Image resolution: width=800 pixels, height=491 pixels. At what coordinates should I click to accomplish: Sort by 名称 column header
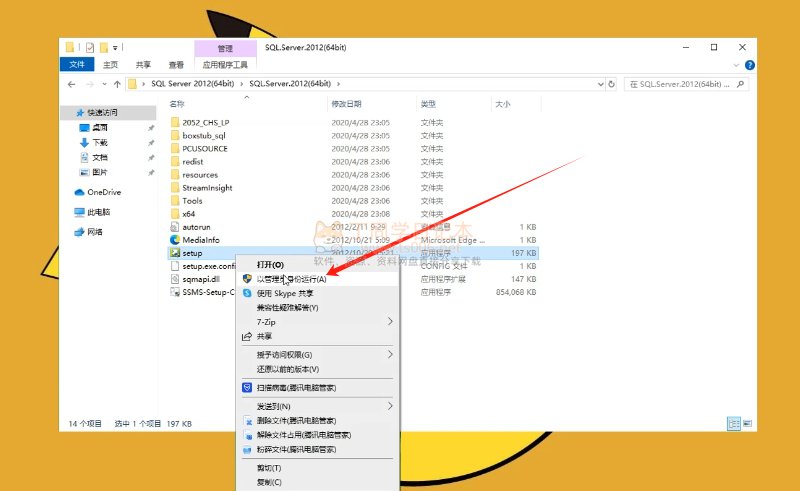[177, 104]
